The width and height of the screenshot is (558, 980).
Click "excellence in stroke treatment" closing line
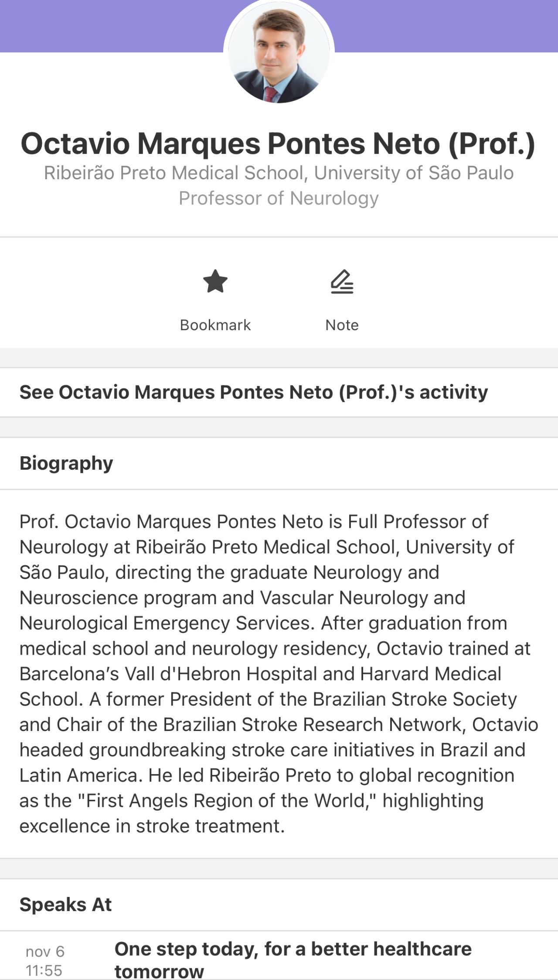point(152,826)
